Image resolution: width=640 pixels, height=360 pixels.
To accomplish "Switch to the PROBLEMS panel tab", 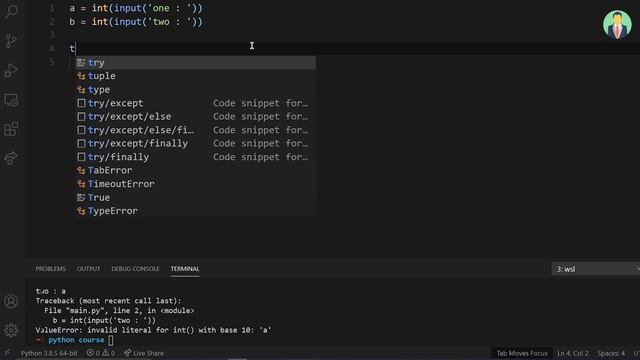I will coord(51,269).
